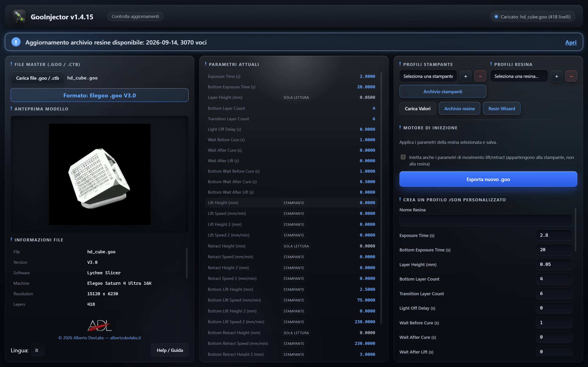
Task: Click the blue loaded-file status dot
Action: (x=496, y=17)
